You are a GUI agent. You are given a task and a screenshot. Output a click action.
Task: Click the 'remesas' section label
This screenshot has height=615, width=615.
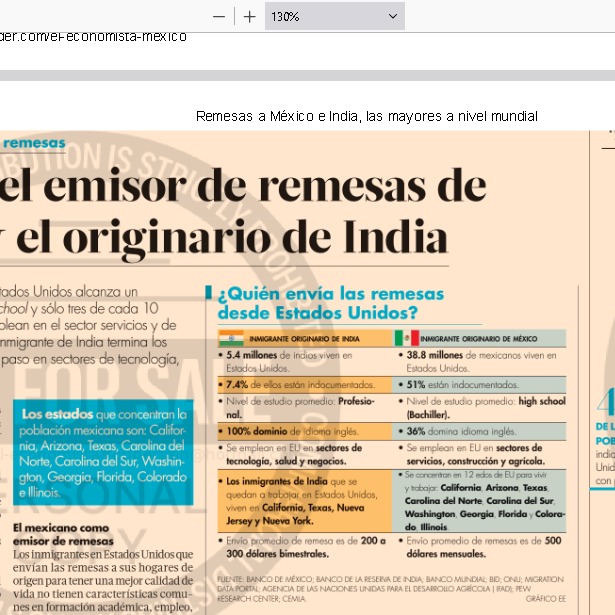(35, 143)
